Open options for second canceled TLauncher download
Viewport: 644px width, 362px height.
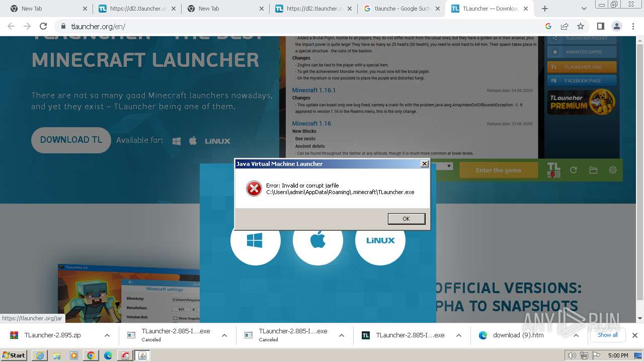coord(342,335)
